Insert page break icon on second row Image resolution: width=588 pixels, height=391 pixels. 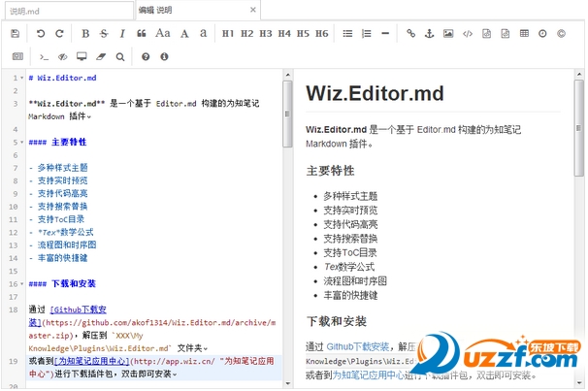(x=17, y=56)
